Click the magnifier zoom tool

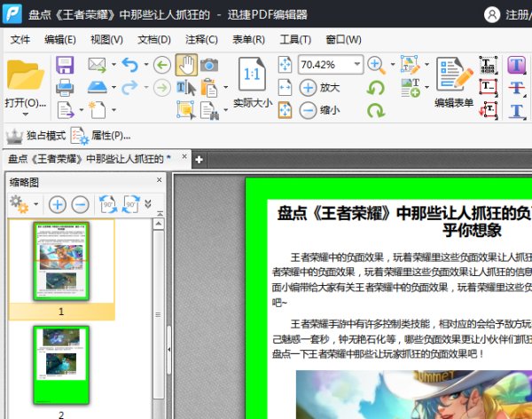click(376, 65)
